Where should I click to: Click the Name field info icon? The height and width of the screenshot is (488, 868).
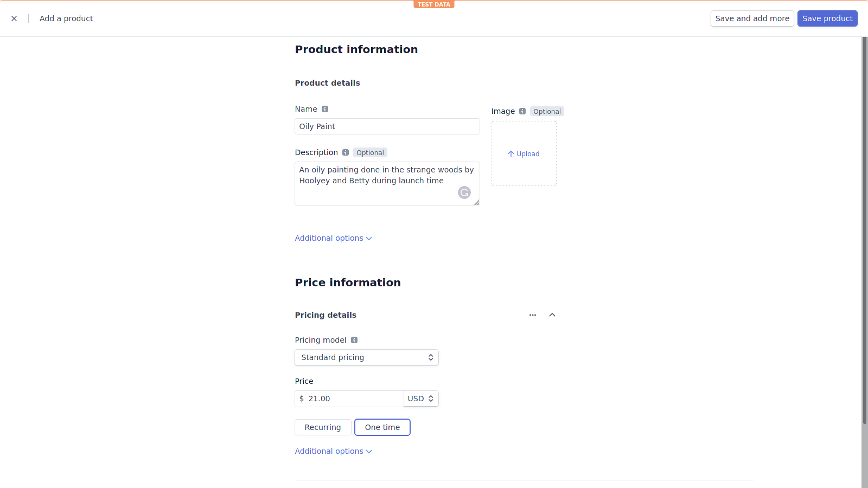324,109
